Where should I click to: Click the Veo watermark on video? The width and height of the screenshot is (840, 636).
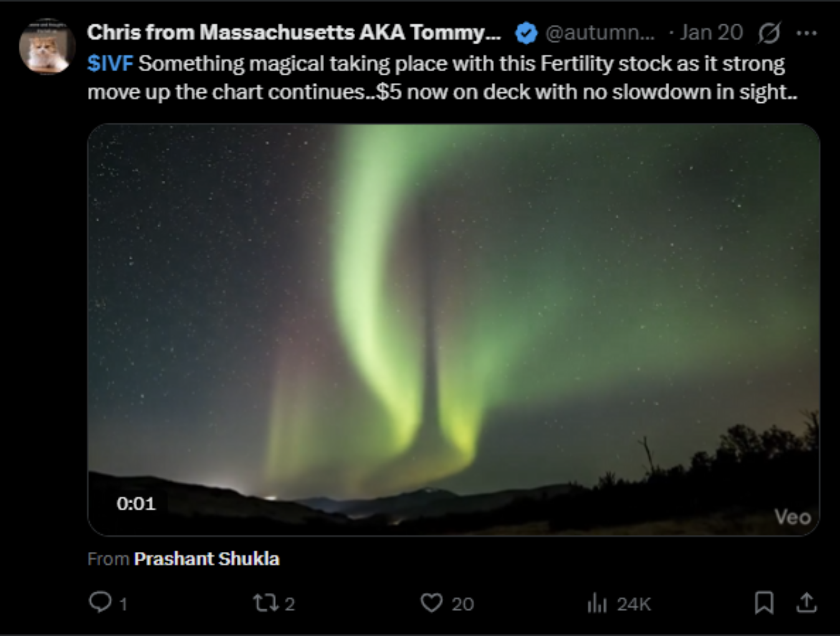point(792,516)
